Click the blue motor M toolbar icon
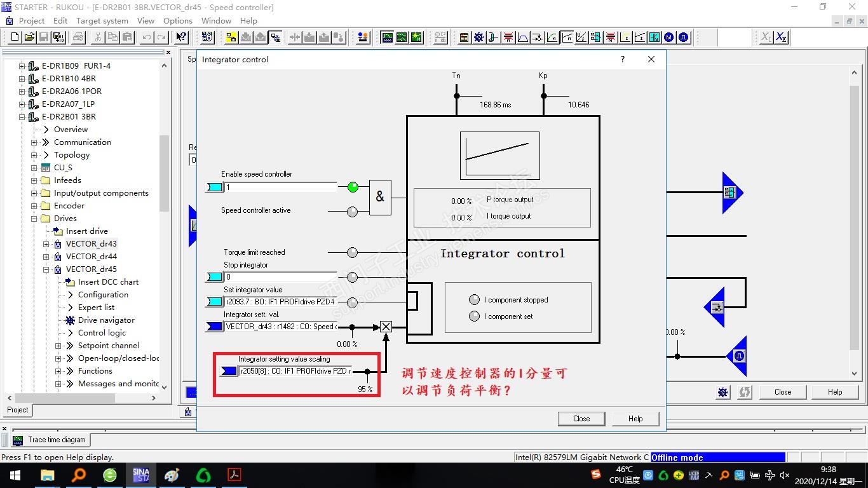Image resolution: width=868 pixels, height=488 pixels. tap(669, 37)
